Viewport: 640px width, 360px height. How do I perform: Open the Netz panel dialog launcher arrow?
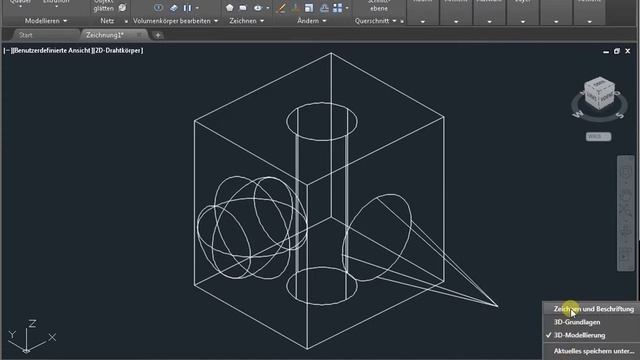click(x=126, y=21)
